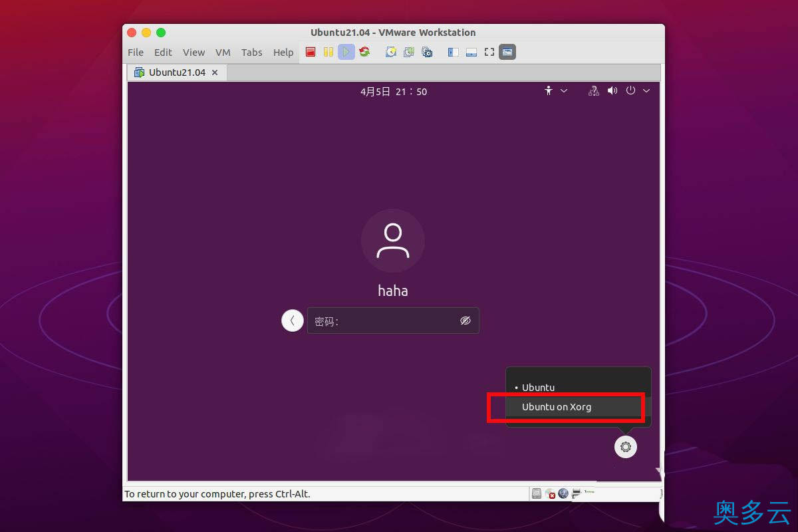Toggle password visibility with the eye icon
This screenshot has height=532, width=798.
(x=465, y=321)
